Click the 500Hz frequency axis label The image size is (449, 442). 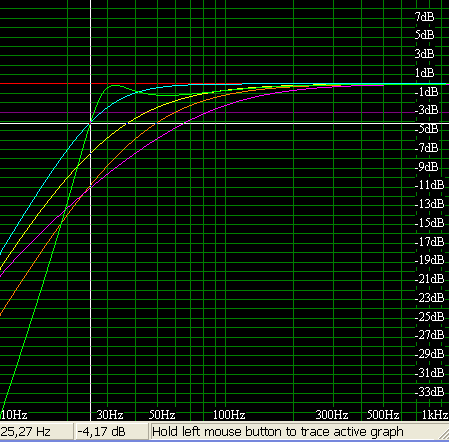tap(383, 415)
